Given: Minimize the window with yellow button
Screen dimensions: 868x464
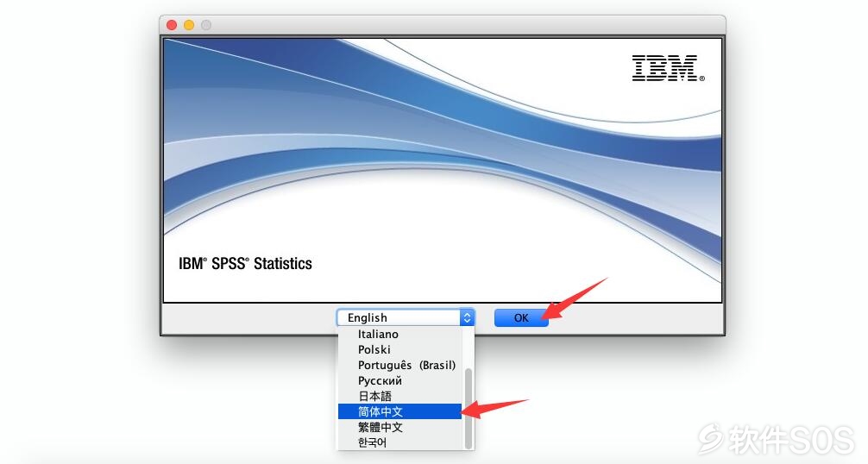Looking at the screenshot, I should tap(189, 25).
